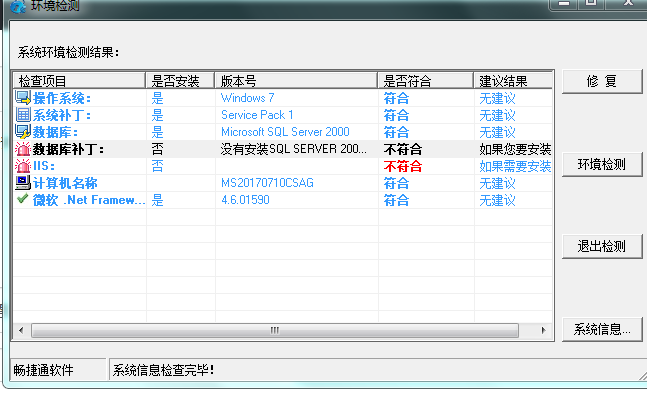Run the 环境检测 button
Image resolution: width=647 pixels, height=397 pixels.
602,164
